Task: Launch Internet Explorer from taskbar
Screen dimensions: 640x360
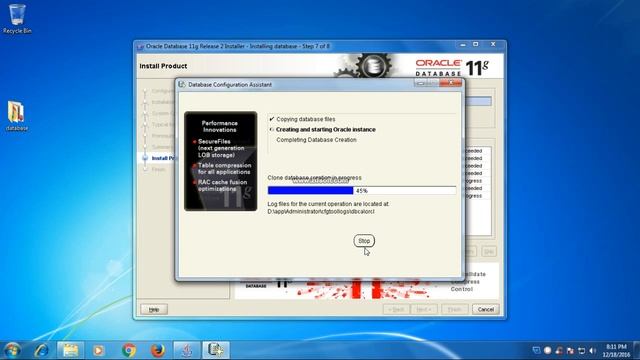Action: pyautogui.click(x=41, y=350)
